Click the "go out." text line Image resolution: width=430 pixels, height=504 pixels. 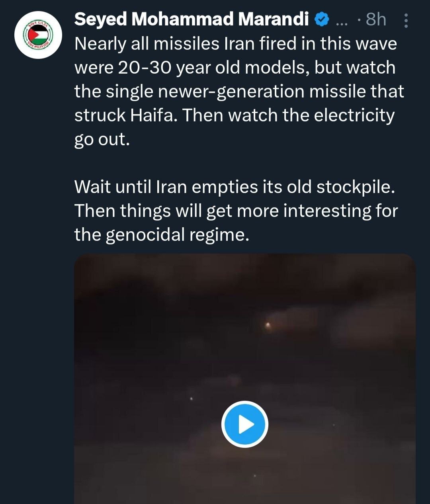[102, 139]
